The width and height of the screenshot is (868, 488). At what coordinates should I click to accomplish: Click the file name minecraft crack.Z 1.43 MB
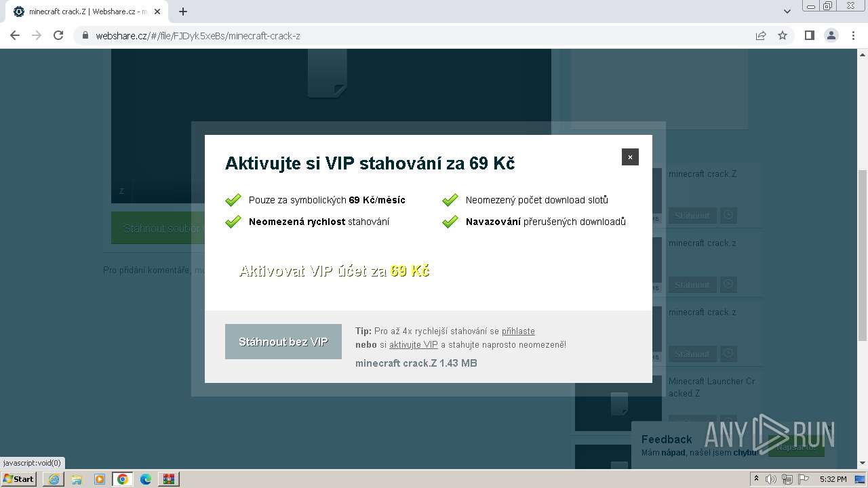click(x=416, y=363)
